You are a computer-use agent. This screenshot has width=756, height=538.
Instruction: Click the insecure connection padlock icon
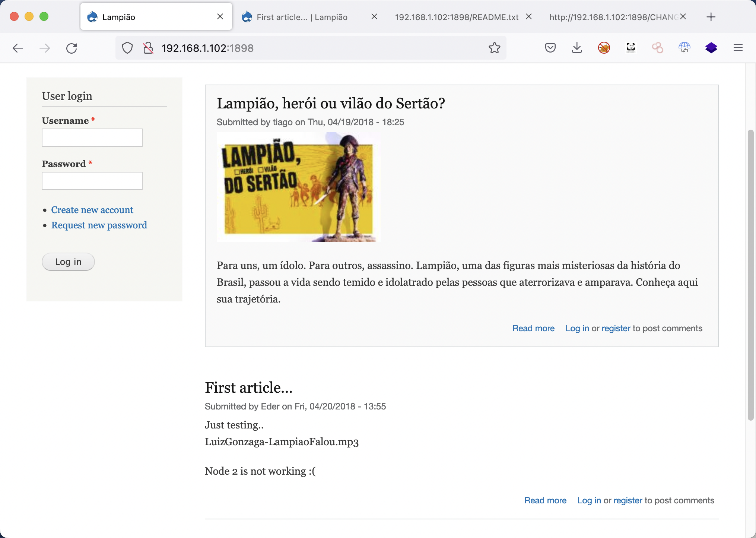[x=148, y=48]
